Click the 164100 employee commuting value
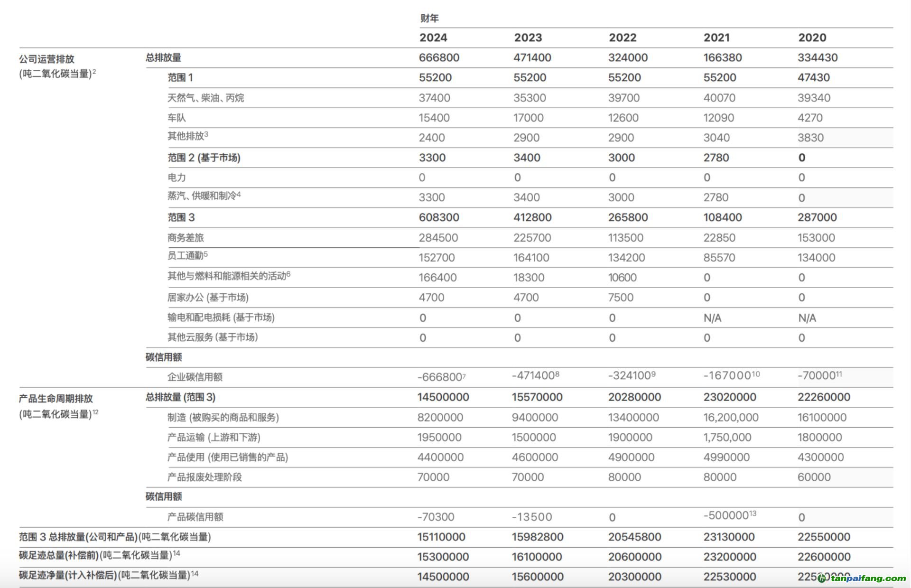The width and height of the screenshot is (911, 588). point(531,258)
